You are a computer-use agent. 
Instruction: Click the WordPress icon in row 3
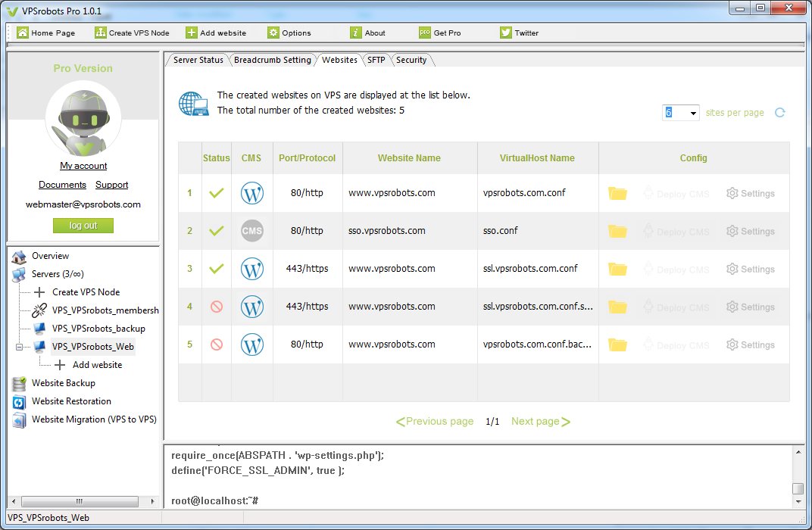(252, 269)
